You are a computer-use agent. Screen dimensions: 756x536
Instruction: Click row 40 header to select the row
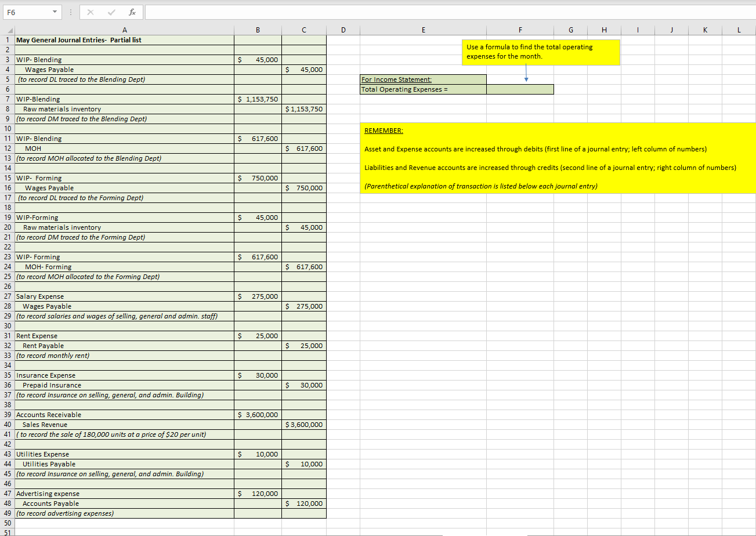click(8, 424)
